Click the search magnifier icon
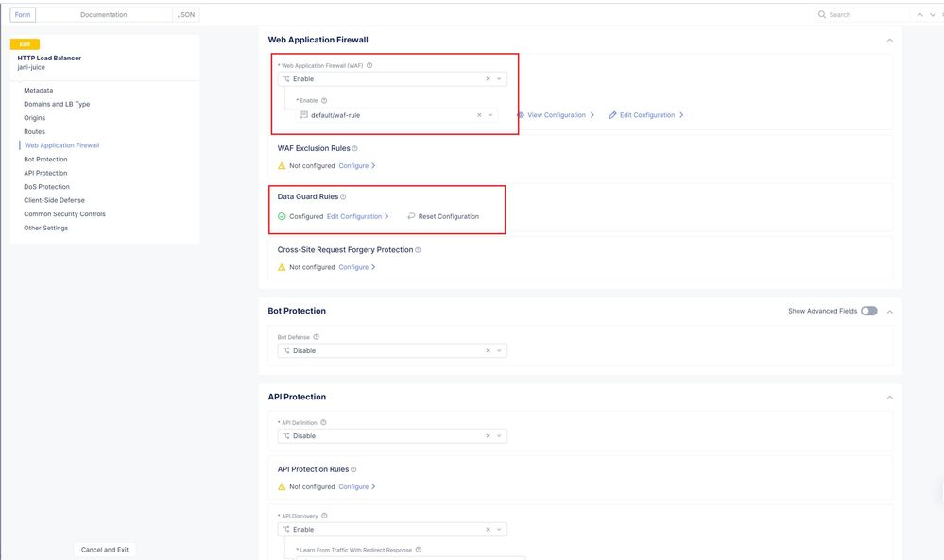944x560 pixels. pyautogui.click(x=822, y=15)
